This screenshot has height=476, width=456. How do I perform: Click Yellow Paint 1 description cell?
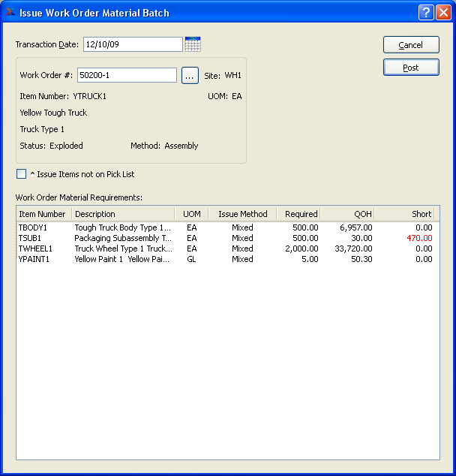[122, 259]
